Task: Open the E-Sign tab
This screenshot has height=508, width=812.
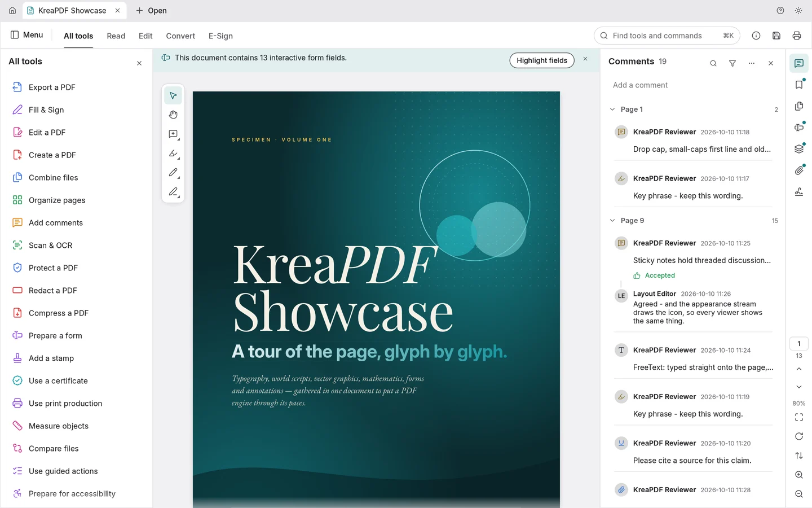Action: pos(220,36)
